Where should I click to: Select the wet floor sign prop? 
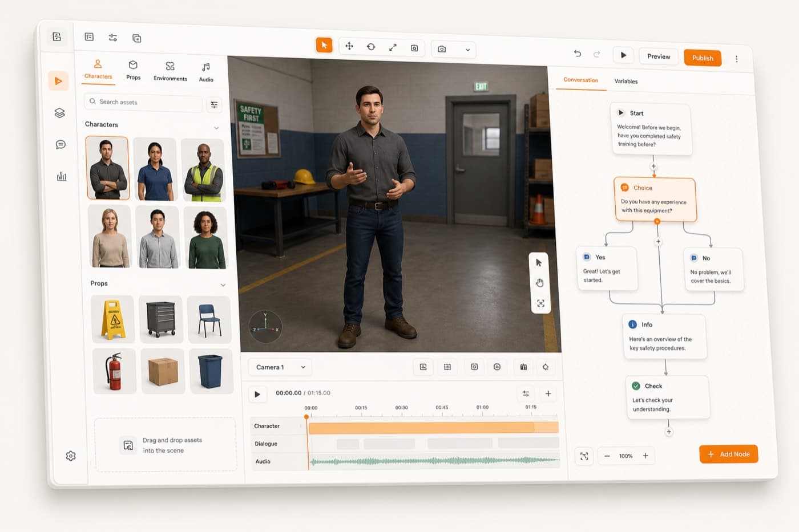point(113,319)
